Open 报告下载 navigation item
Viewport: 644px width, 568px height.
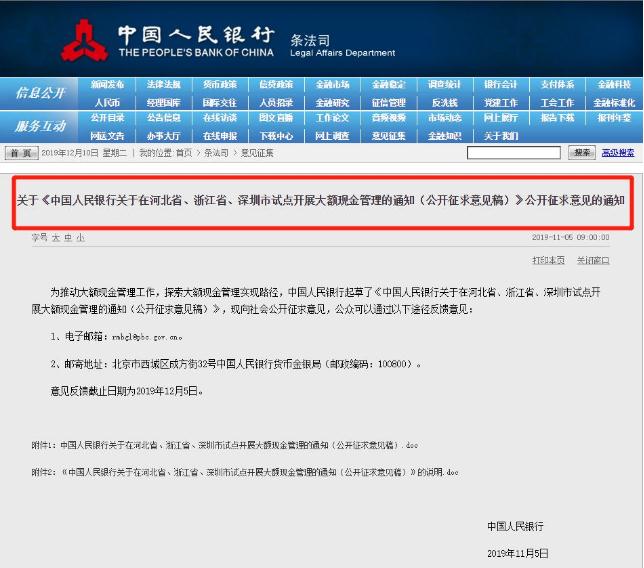coord(557,118)
